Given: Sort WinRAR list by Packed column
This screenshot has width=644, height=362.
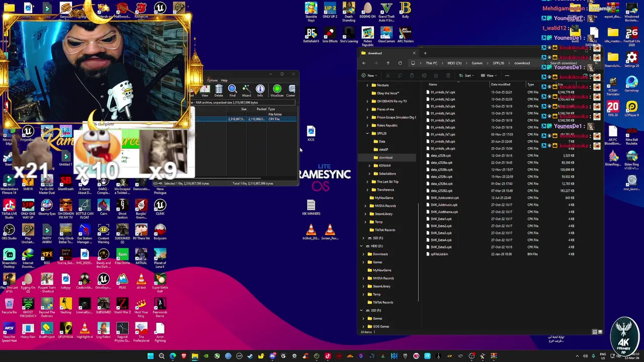Looking at the screenshot, I should (261, 109).
